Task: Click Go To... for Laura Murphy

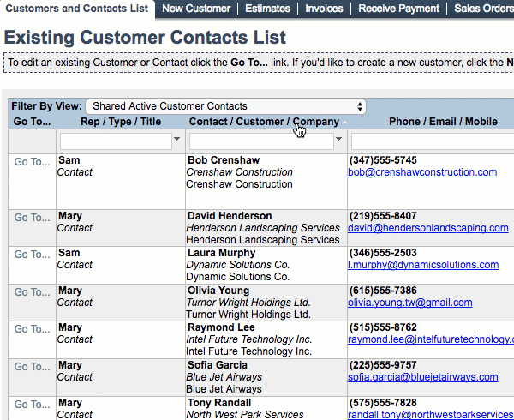Action: coord(33,254)
